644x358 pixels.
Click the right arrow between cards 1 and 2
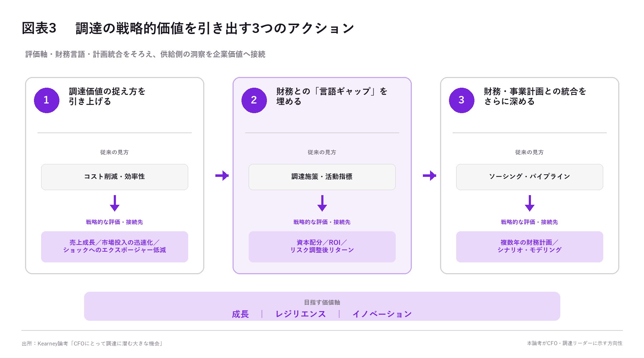222,175
